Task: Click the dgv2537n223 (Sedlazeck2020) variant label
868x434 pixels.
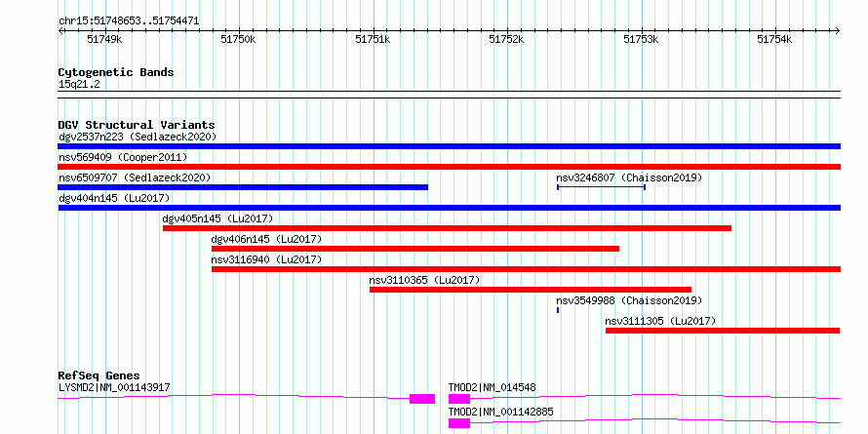Action: (x=138, y=137)
